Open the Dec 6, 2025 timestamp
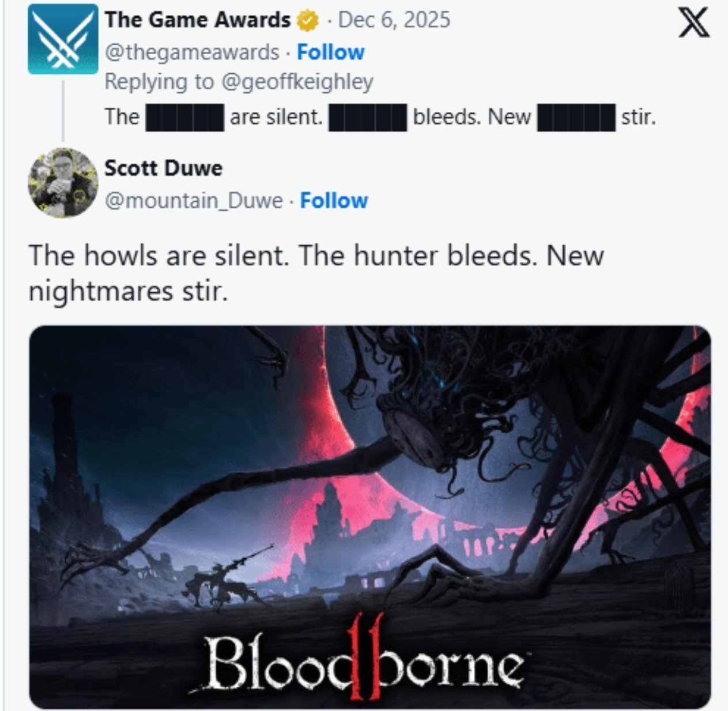The image size is (728, 711). pyautogui.click(x=394, y=20)
